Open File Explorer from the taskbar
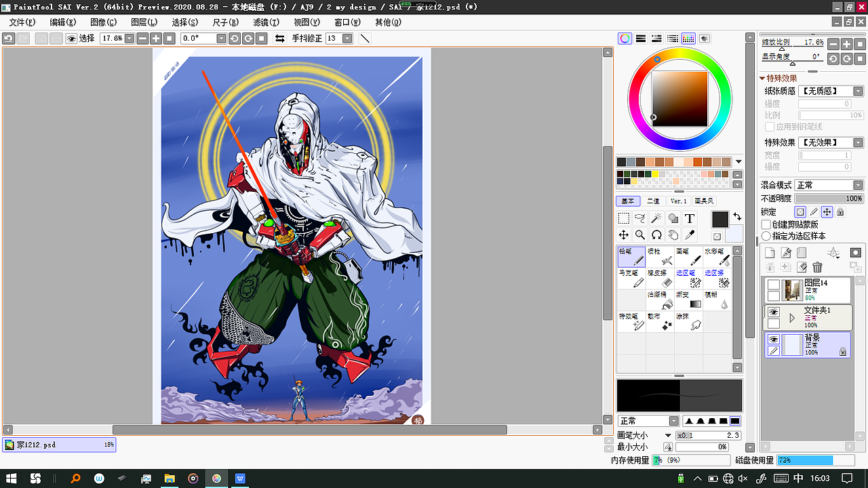This screenshot has height=488, width=868. (169, 479)
